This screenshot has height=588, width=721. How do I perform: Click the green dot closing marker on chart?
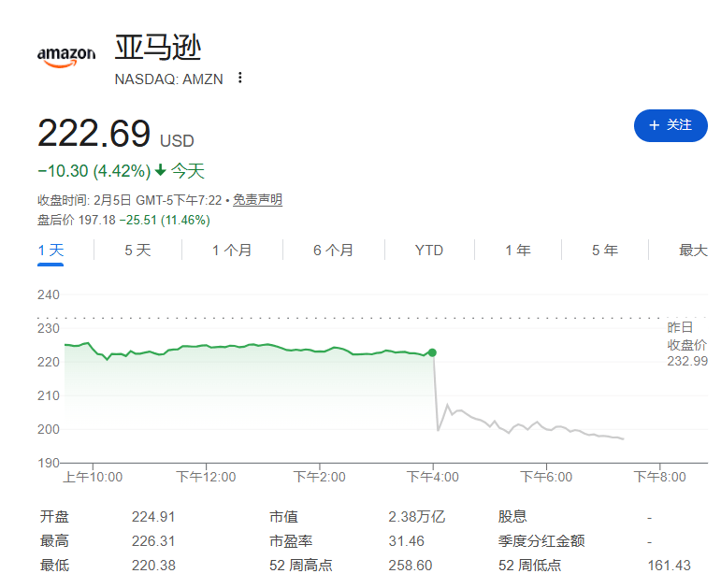(x=432, y=352)
